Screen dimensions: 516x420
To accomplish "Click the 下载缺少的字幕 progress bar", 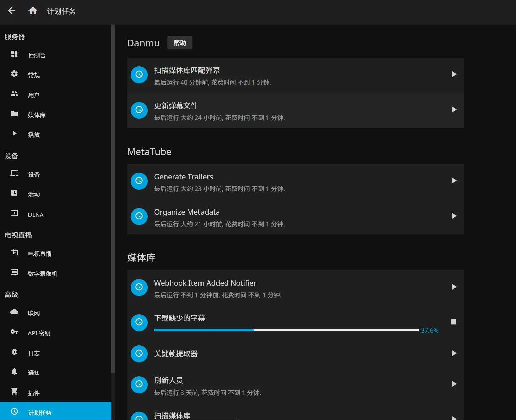I will pos(286,330).
